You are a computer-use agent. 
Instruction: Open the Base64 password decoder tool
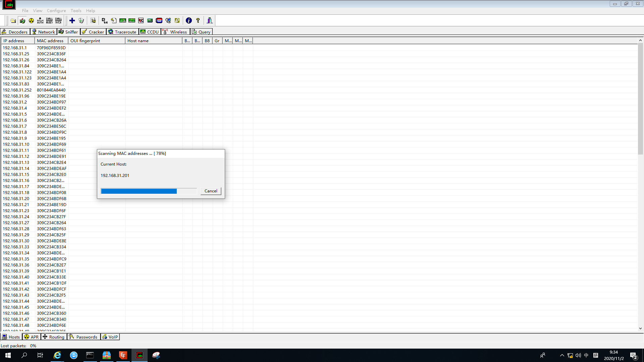tap(105, 21)
